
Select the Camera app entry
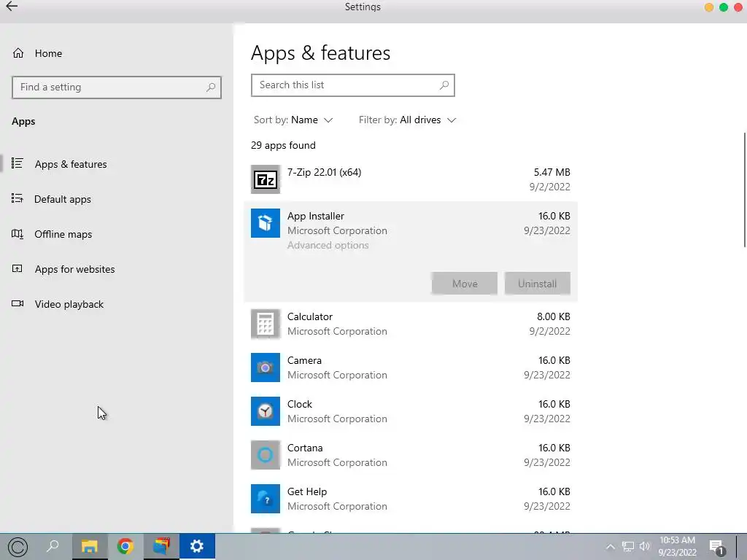pos(410,367)
